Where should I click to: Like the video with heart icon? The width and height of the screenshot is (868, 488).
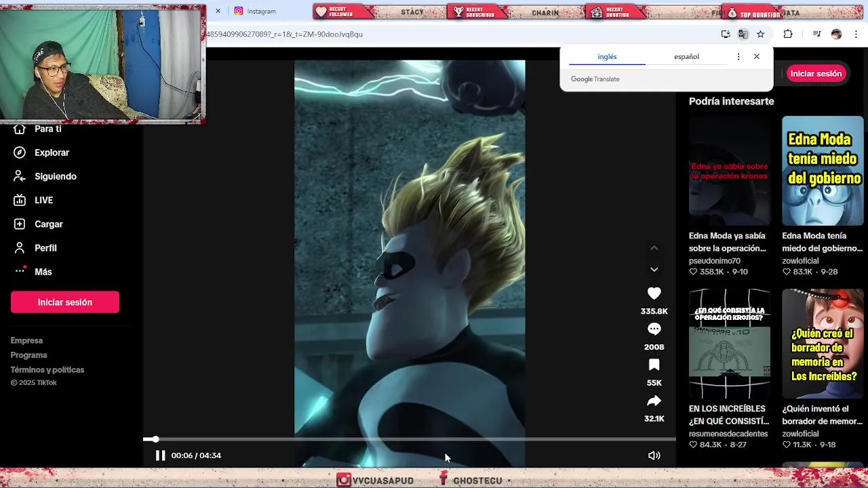point(654,293)
